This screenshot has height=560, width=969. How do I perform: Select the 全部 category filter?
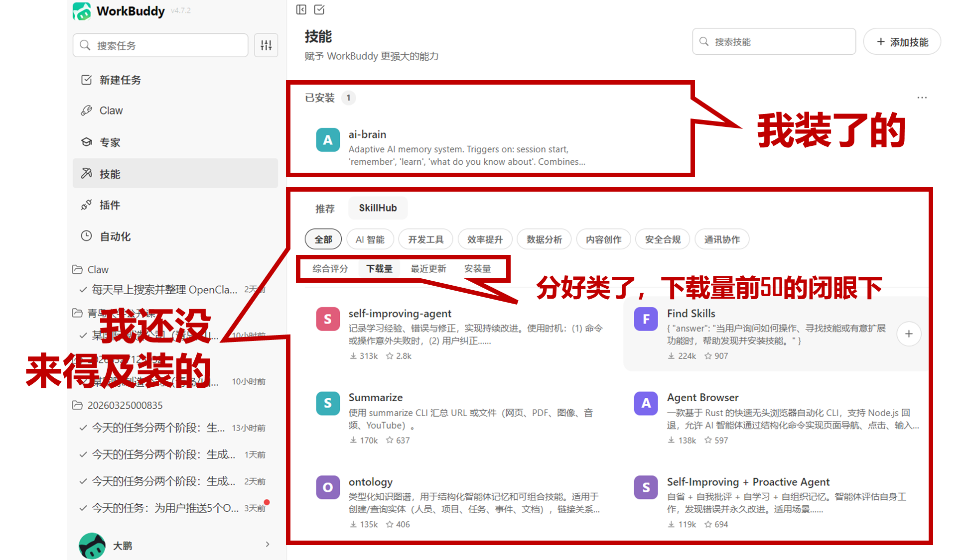pos(323,239)
